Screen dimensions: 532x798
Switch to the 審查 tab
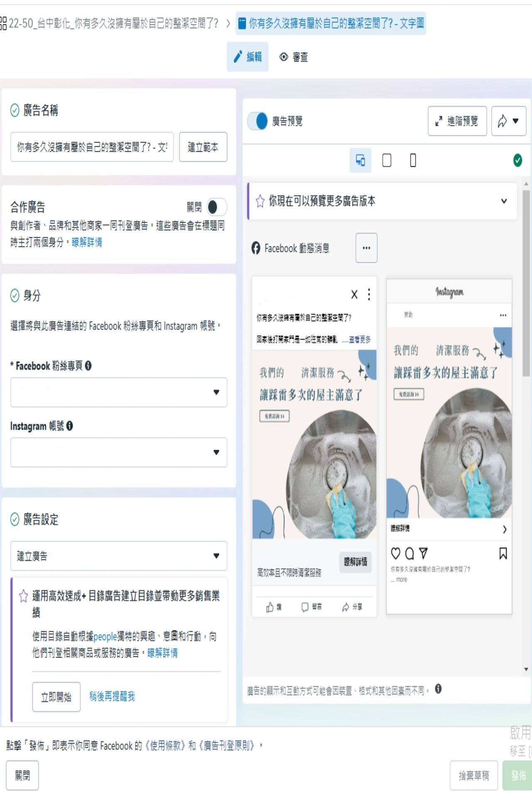(x=294, y=57)
